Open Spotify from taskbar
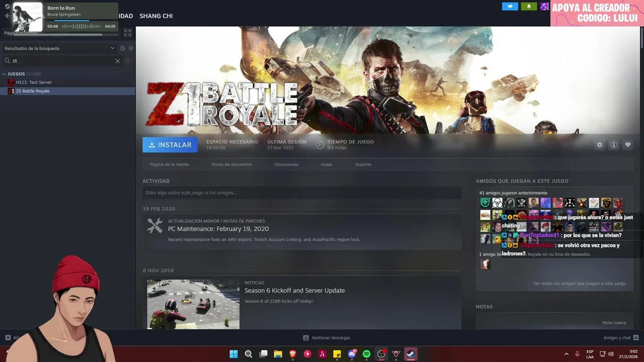 coord(366,354)
